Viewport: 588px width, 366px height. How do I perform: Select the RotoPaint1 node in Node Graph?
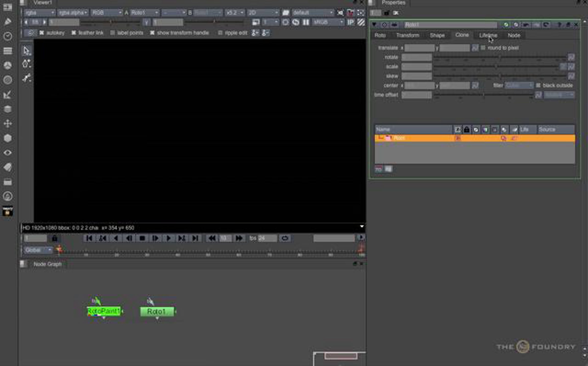[104, 311]
